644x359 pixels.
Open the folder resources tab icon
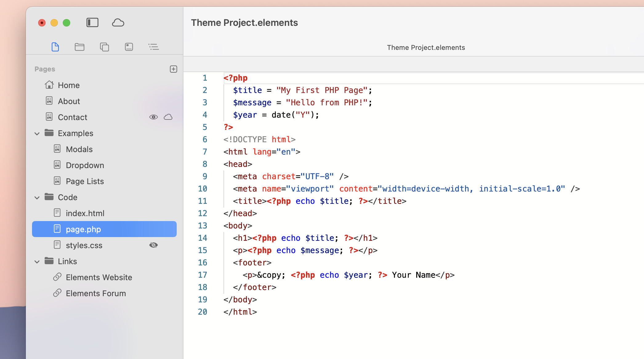(79, 47)
